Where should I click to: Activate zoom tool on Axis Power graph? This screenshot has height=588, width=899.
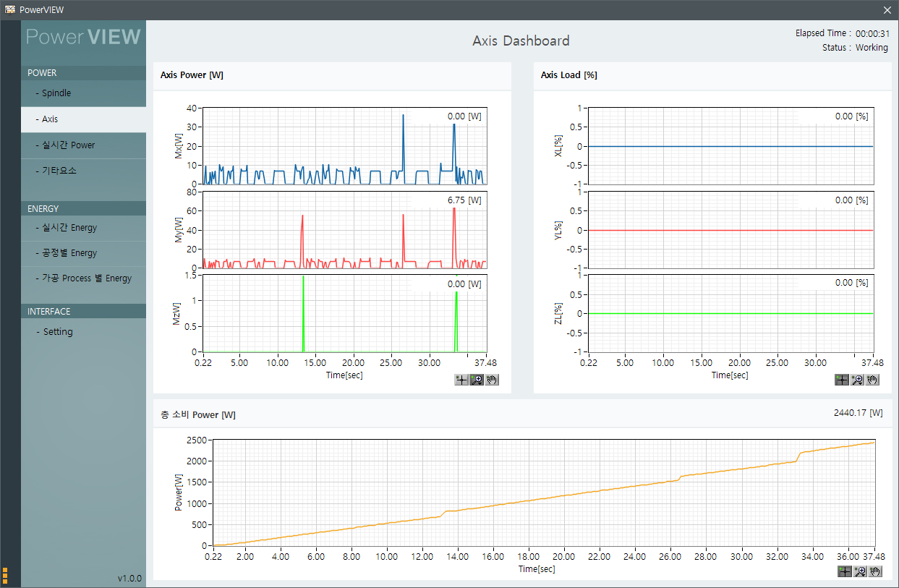(x=477, y=380)
